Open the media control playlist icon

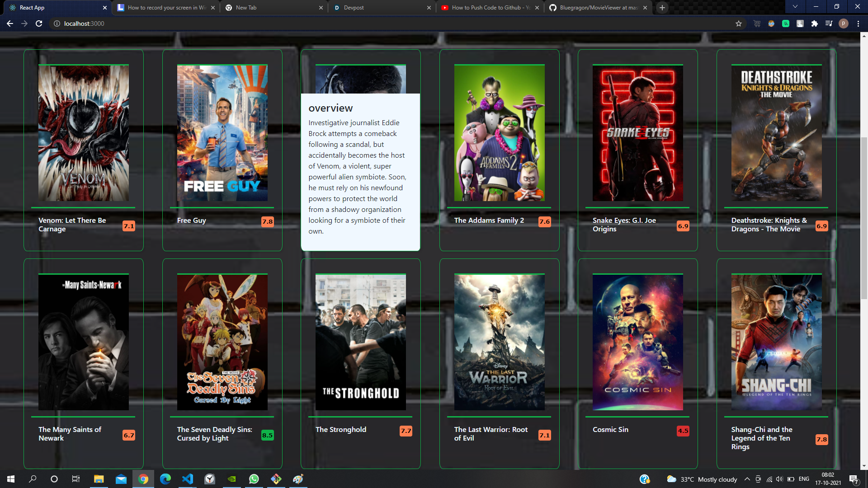[829, 23]
